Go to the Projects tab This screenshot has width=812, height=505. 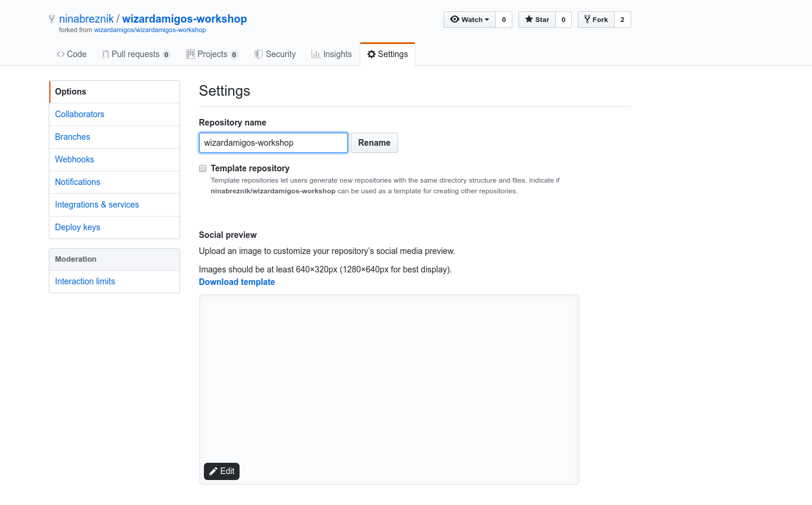(x=212, y=54)
